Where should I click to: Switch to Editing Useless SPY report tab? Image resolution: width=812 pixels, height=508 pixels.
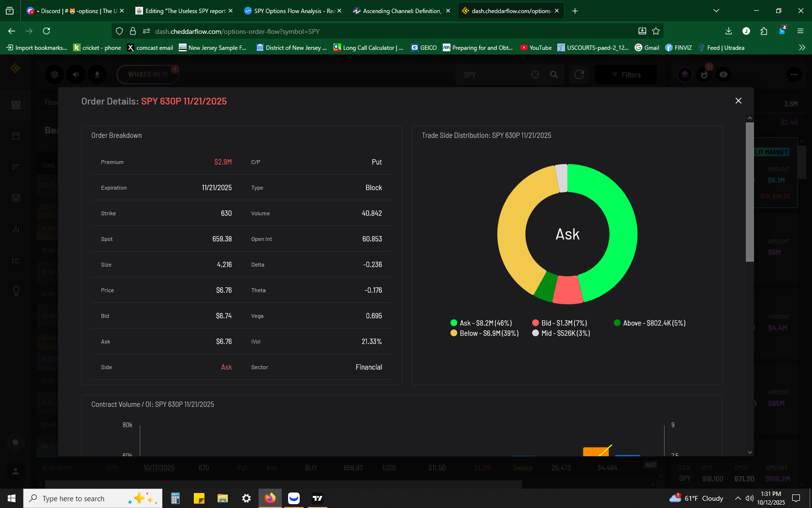click(x=184, y=11)
